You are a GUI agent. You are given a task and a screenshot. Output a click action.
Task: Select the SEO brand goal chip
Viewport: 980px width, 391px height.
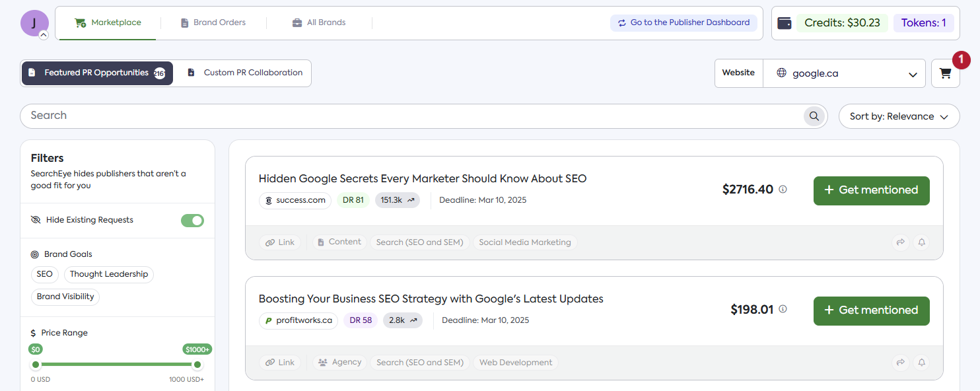pos(45,274)
